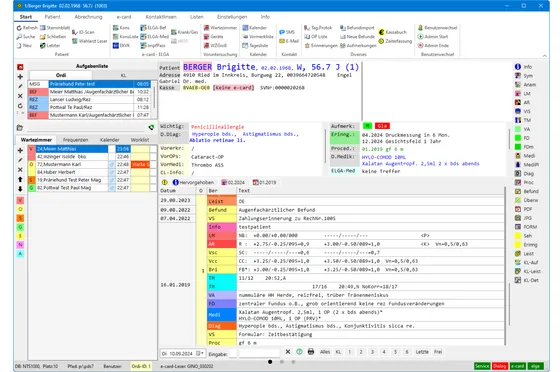Select the green G color filter in the left strip
560x372 pixels.
(x=20, y=227)
